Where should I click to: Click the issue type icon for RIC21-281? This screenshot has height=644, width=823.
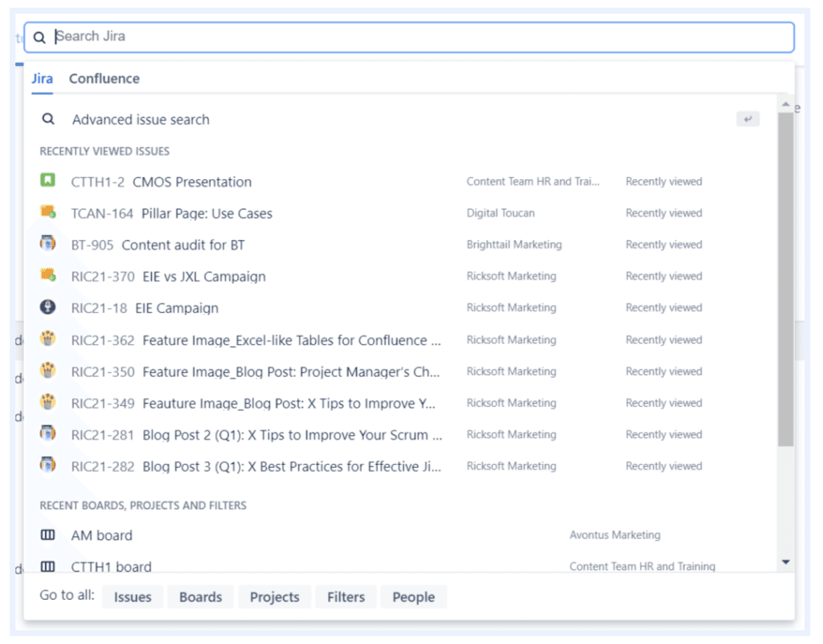47,433
